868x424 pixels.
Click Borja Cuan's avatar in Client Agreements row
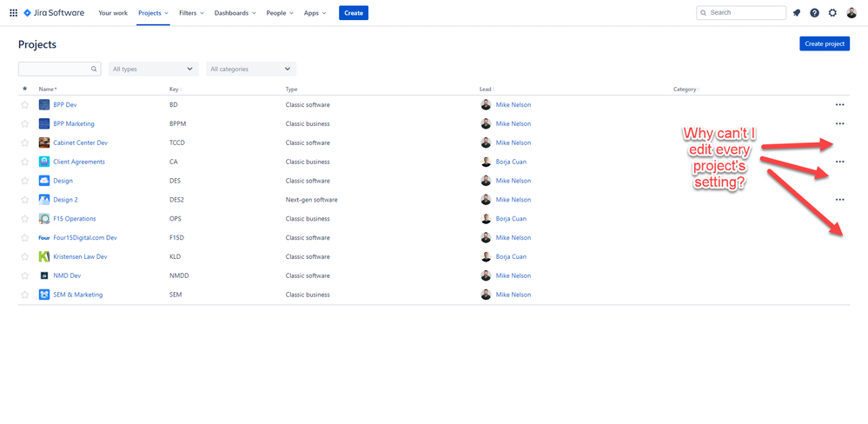[x=486, y=162]
